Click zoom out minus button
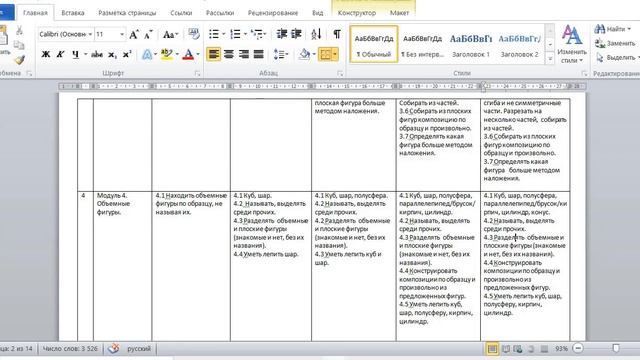 click(x=578, y=348)
